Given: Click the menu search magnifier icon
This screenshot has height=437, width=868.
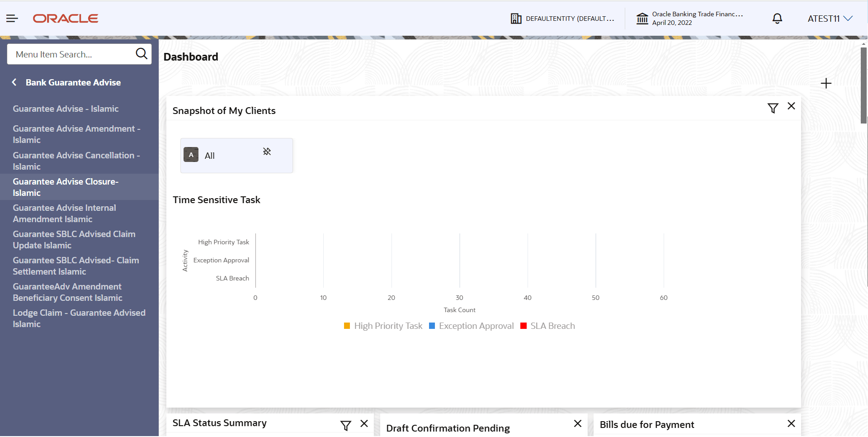Looking at the screenshot, I should tap(142, 54).
